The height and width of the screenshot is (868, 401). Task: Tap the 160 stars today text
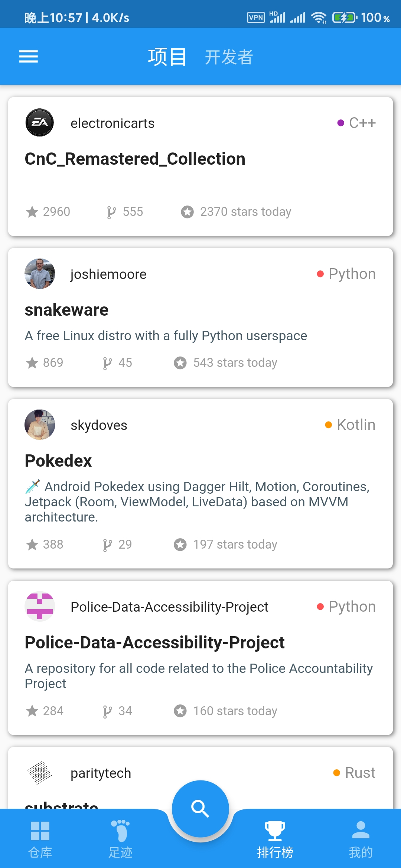tap(235, 711)
